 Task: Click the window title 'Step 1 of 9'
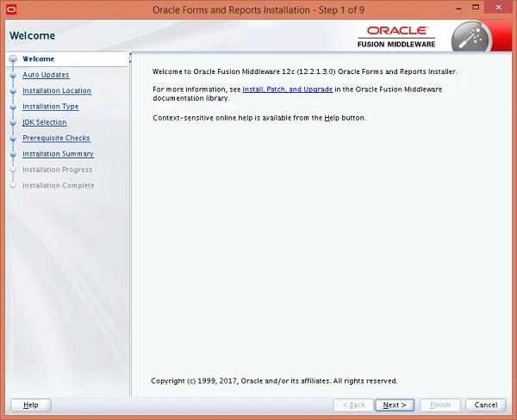[x=341, y=9]
